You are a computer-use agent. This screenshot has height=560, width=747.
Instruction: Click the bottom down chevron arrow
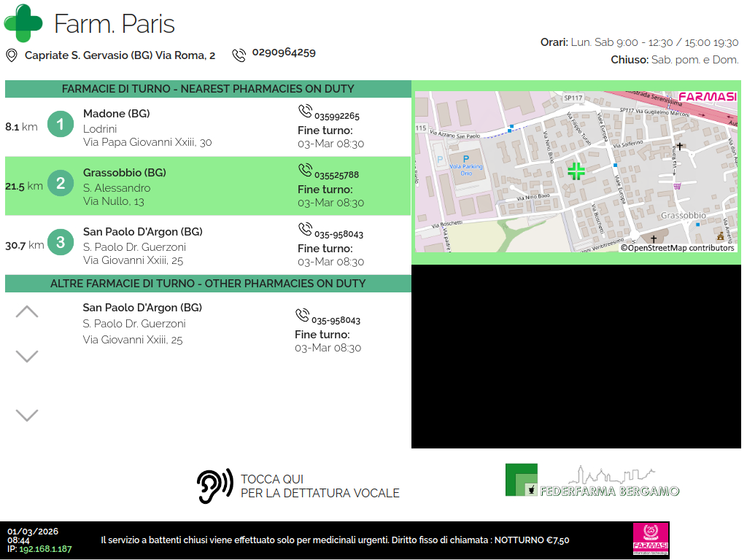coord(27,416)
